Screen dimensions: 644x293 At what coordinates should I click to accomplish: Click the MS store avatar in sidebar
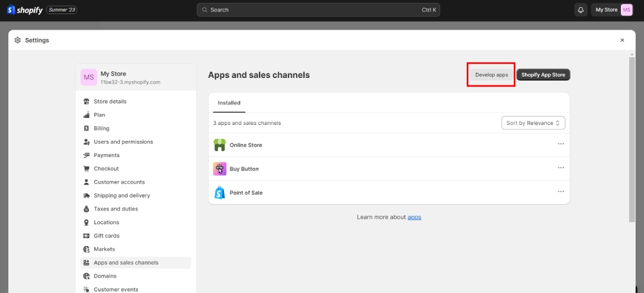[89, 77]
